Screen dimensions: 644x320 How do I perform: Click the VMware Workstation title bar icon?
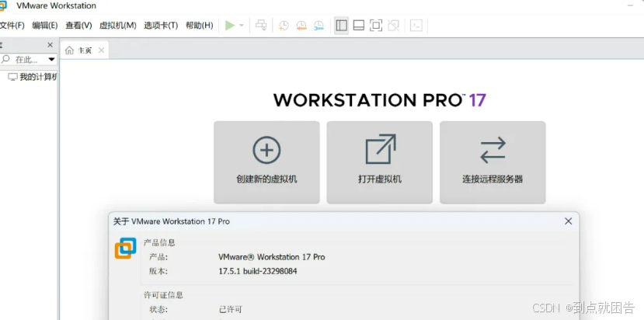[3, 5]
